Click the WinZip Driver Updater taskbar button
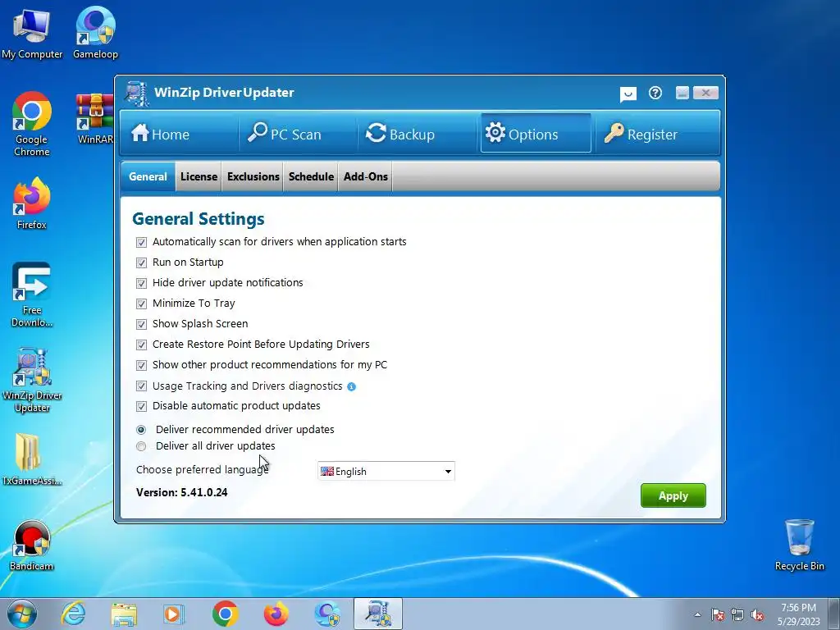This screenshot has height=630, width=840. point(378,614)
